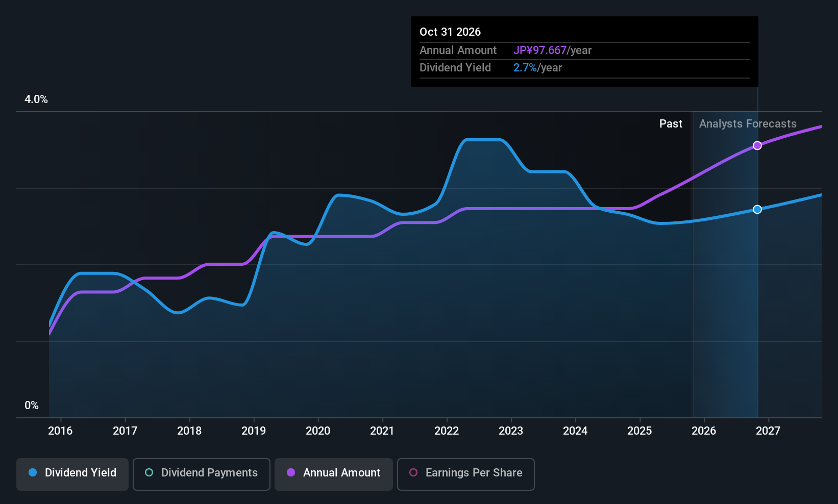Image resolution: width=838 pixels, height=504 pixels.
Task: Click the blue Dividend Yield legend dot
Action: pyautogui.click(x=33, y=473)
